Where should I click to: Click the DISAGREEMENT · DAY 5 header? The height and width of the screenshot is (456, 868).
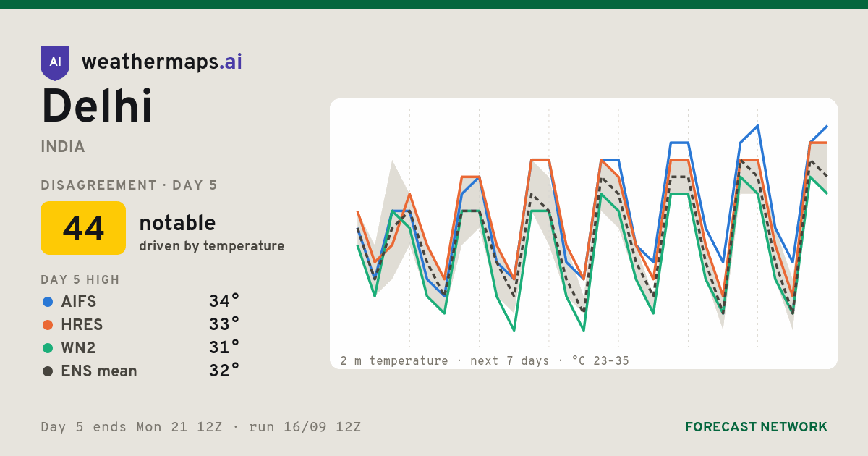[x=129, y=185]
